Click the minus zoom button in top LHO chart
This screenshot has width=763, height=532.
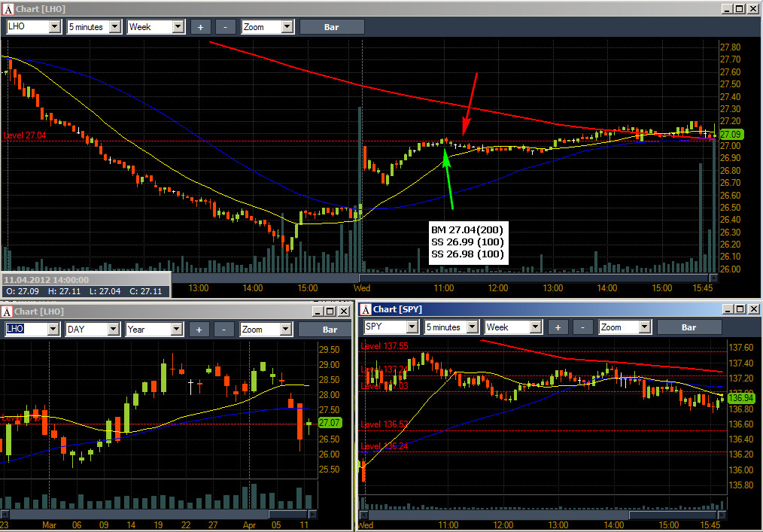point(225,27)
